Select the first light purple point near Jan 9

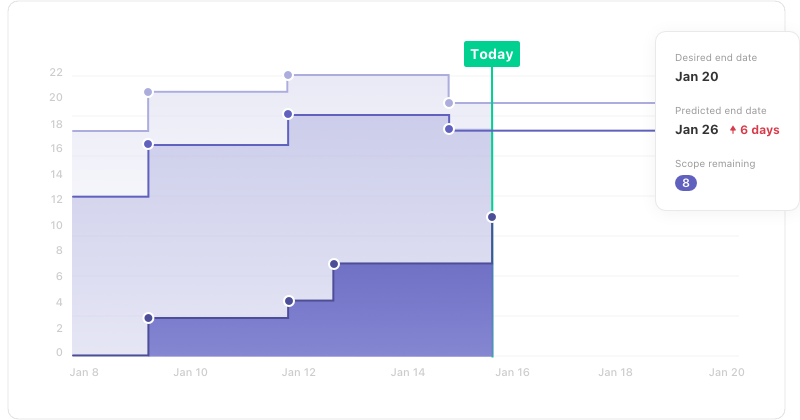pyautogui.click(x=148, y=92)
